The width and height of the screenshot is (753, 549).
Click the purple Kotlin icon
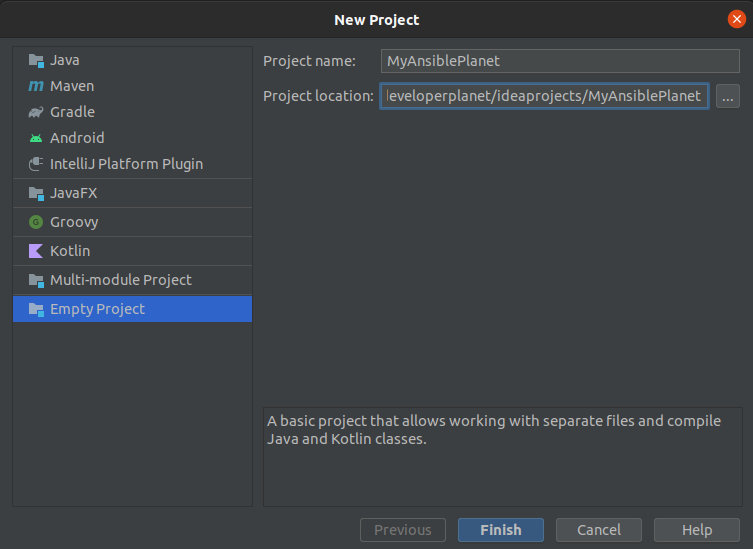[37, 251]
